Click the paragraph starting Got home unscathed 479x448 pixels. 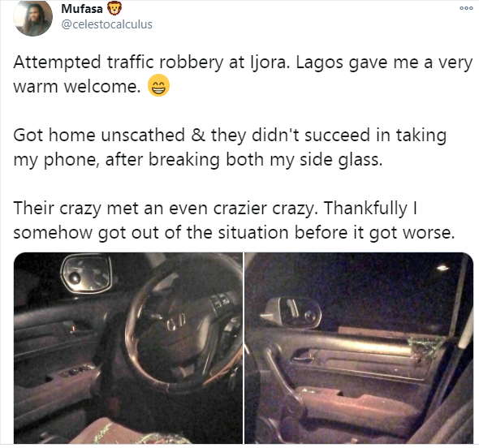230,147
